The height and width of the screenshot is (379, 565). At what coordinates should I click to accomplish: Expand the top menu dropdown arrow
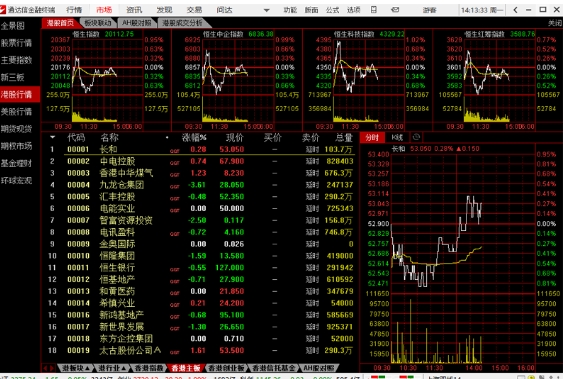(267, 10)
